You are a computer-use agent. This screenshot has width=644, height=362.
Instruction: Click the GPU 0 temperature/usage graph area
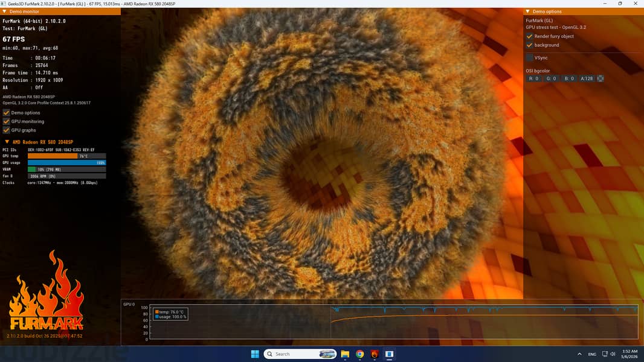[394, 322]
